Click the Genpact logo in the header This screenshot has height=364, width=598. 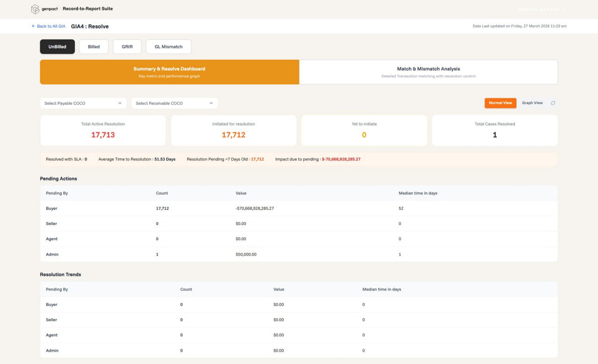pos(44,9)
